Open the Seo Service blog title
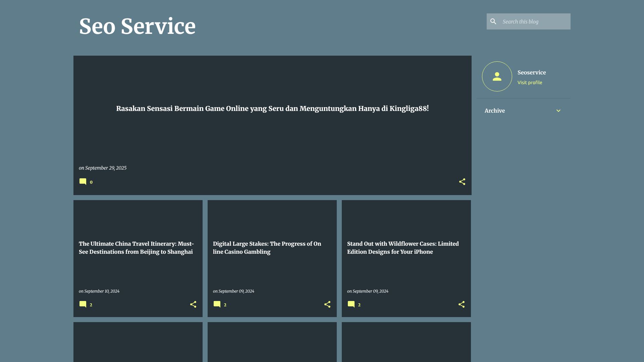This screenshot has height=362, width=644. tap(137, 26)
